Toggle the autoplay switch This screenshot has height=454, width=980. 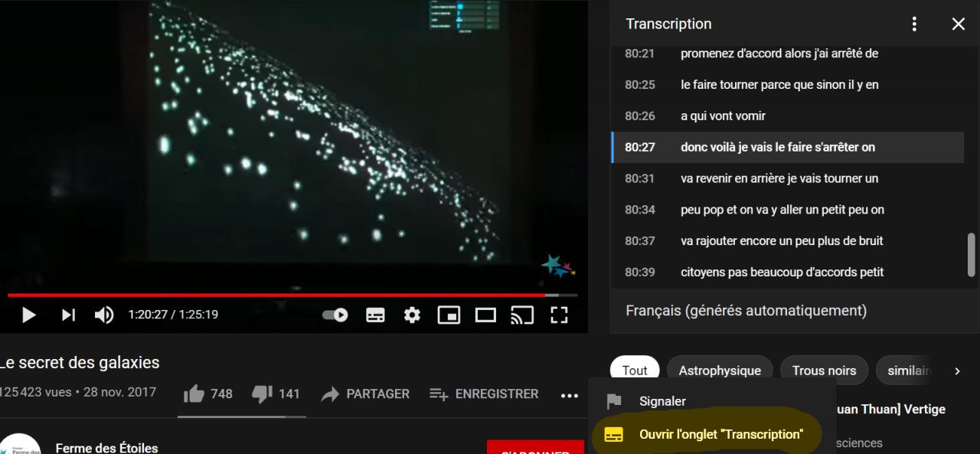pyautogui.click(x=335, y=315)
